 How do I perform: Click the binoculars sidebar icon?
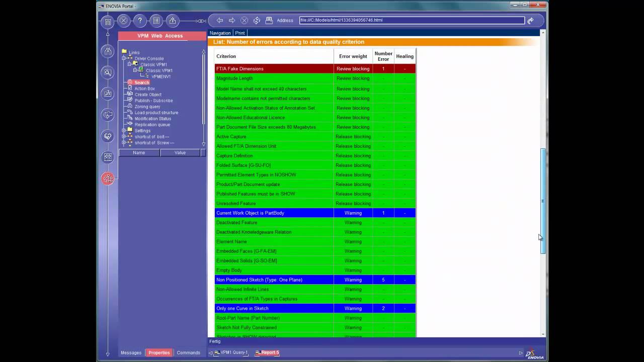[x=108, y=51]
